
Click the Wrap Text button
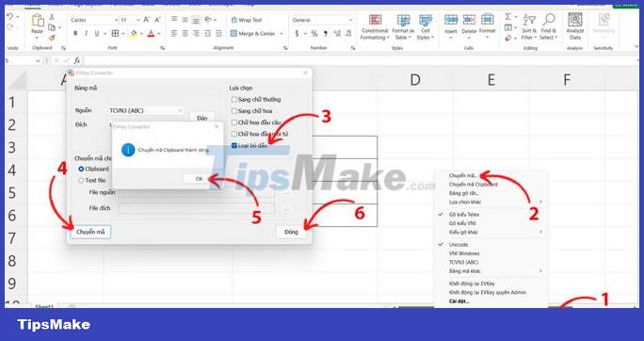[247, 20]
